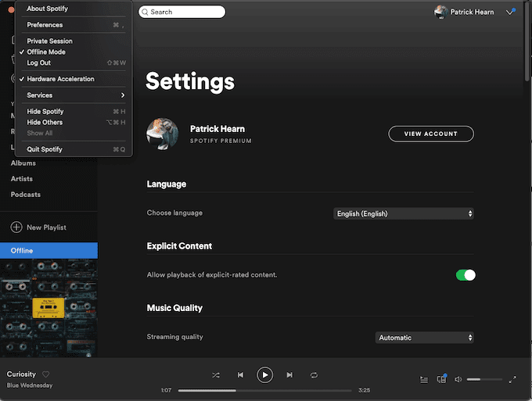Skip to previous track

(240, 375)
